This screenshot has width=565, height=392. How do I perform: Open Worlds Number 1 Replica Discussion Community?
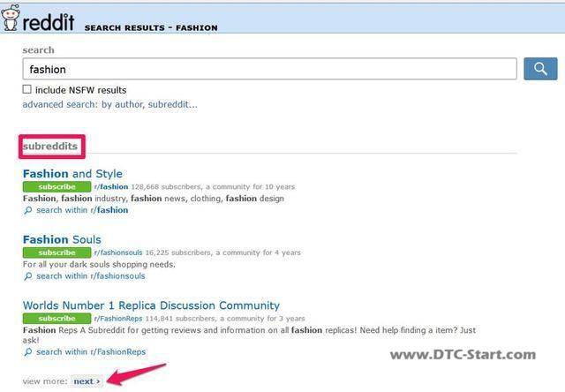(151, 305)
